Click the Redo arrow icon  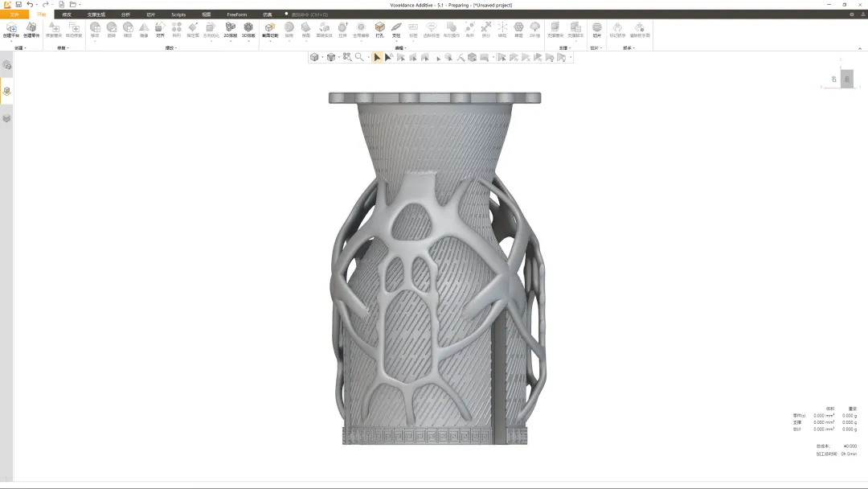click(x=46, y=5)
